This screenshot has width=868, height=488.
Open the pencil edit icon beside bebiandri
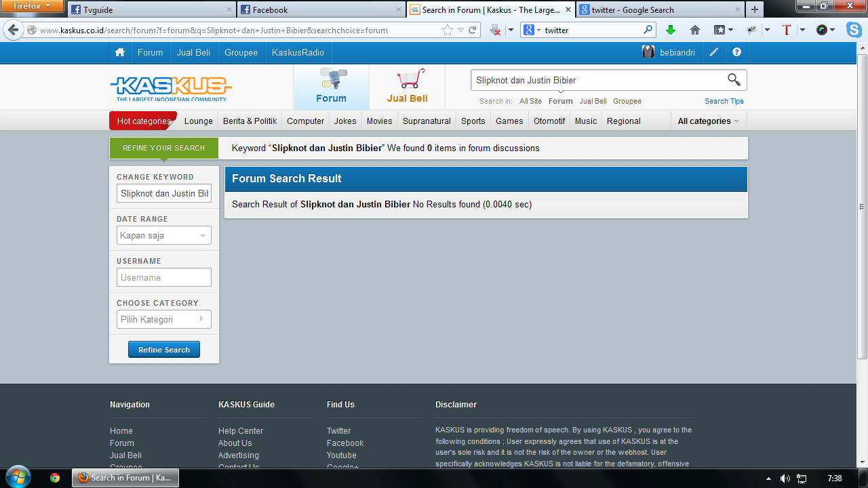pos(714,53)
